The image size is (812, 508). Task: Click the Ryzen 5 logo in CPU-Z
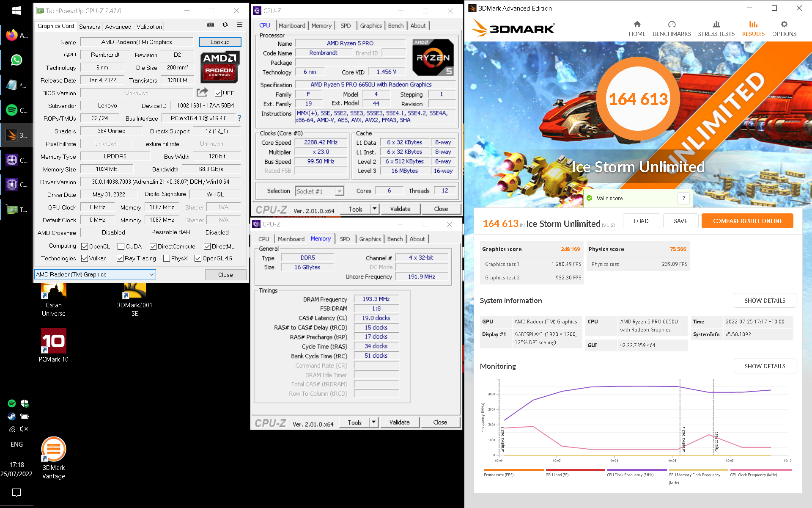pyautogui.click(x=433, y=57)
